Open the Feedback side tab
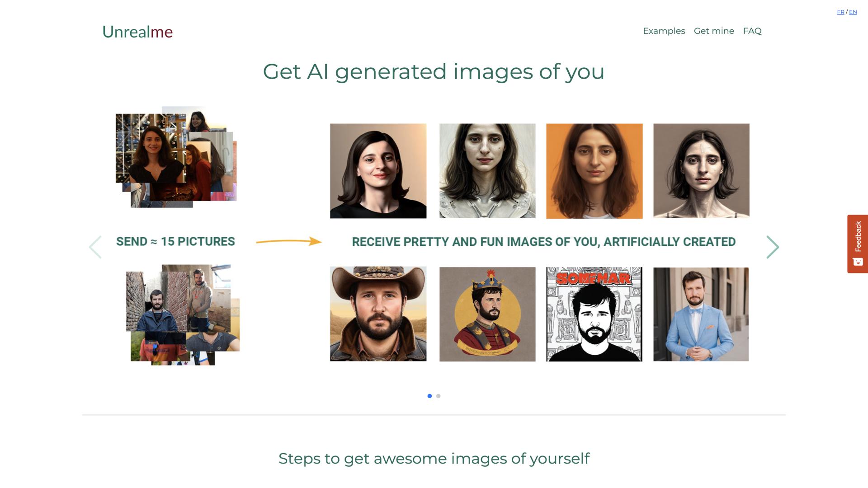 click(x=858, y=244)
